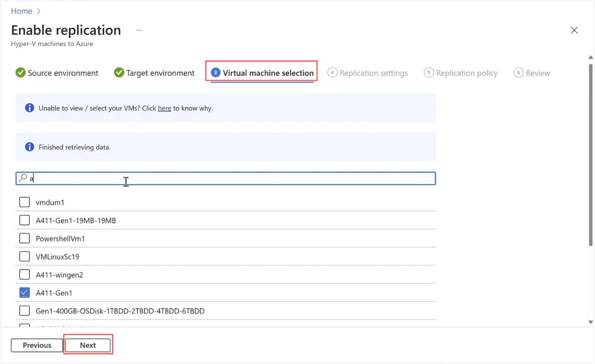Check the PowershellVm1 checkbox
This screenshot has height=364, width=595.
pos(24,238)
